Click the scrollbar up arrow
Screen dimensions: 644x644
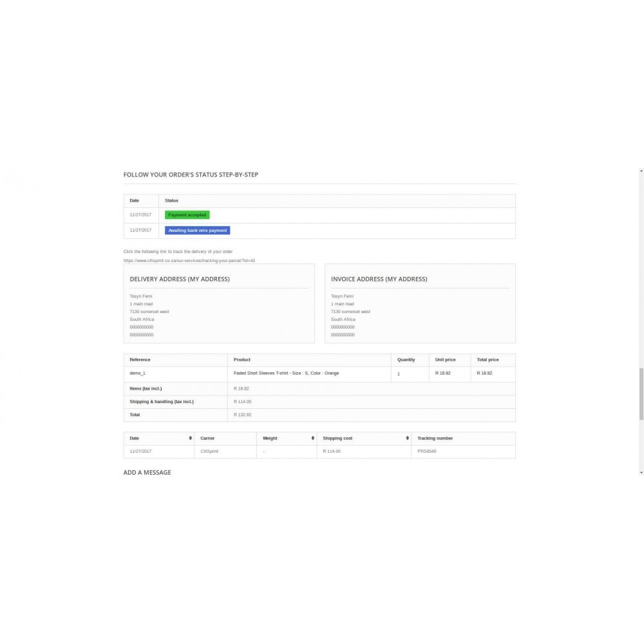(x=641, y=171)
